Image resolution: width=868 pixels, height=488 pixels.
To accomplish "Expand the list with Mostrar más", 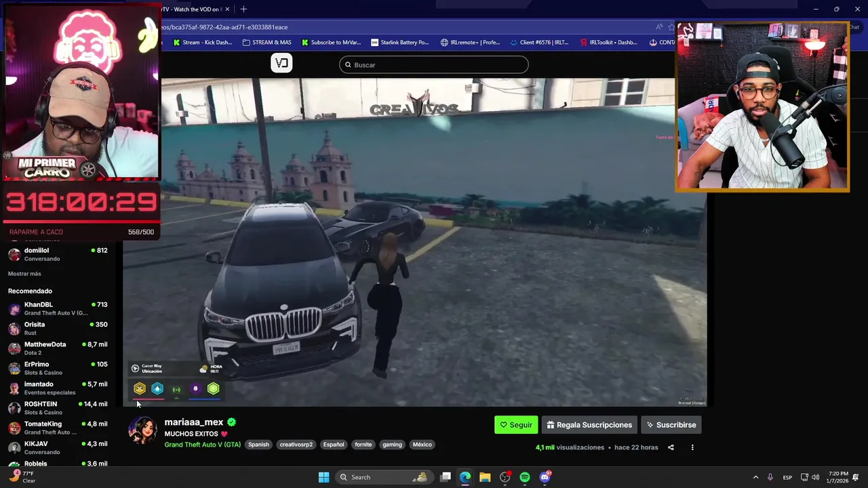I will pos(24,274).
